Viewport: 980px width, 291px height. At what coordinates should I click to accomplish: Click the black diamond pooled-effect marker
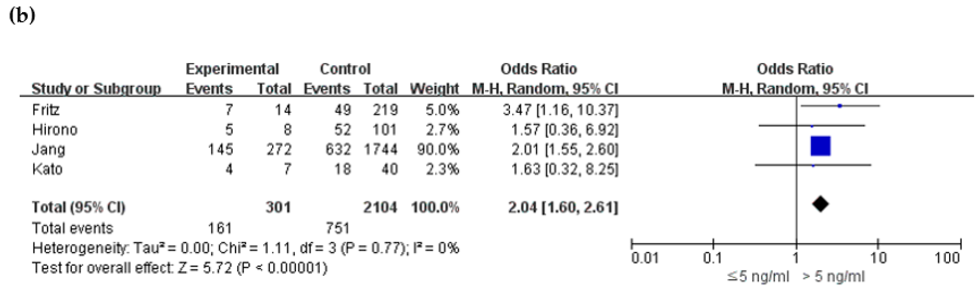[820, 205]
